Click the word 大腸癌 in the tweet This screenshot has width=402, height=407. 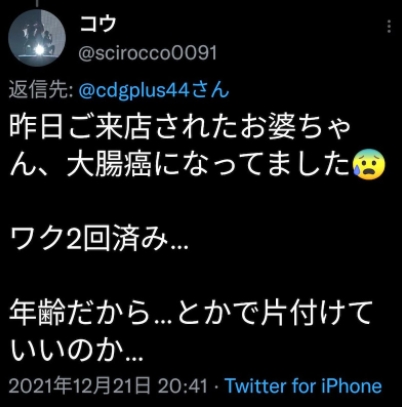(x=109, y=165)
